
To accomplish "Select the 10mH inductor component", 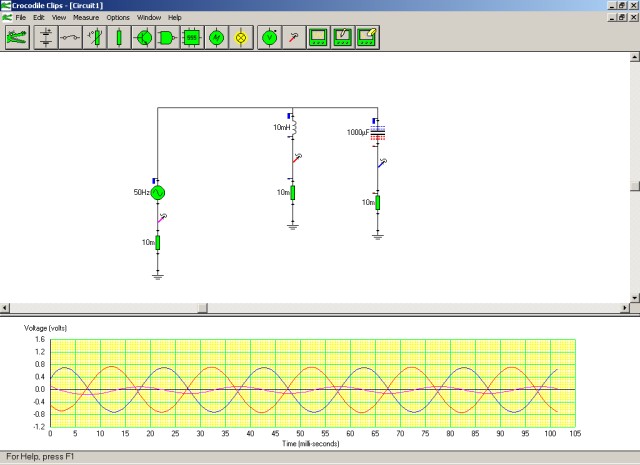I will click(x=294, y=127).
